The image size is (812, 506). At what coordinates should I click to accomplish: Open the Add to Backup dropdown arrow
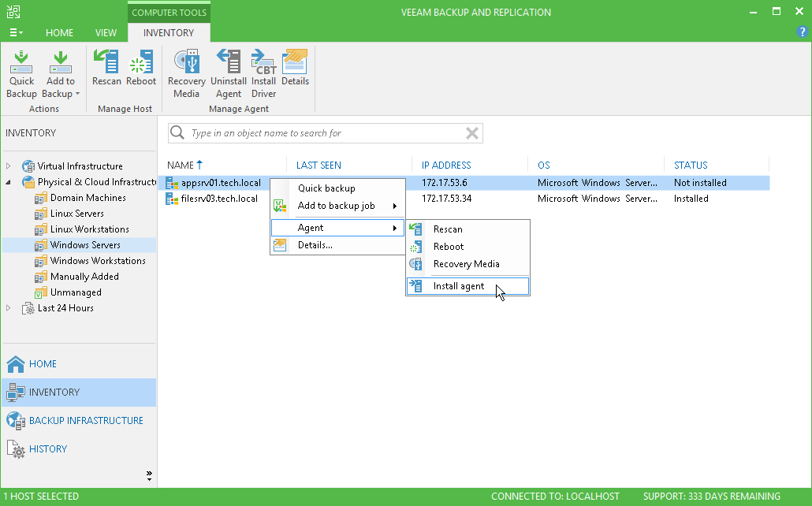point(78,95)
